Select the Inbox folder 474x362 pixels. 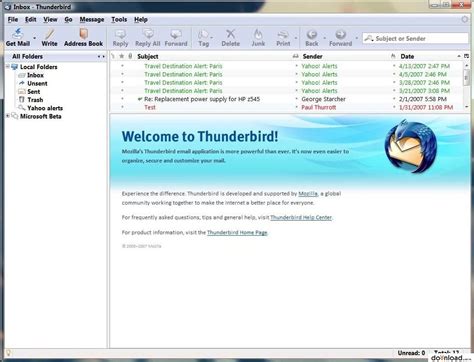(35, 75)
